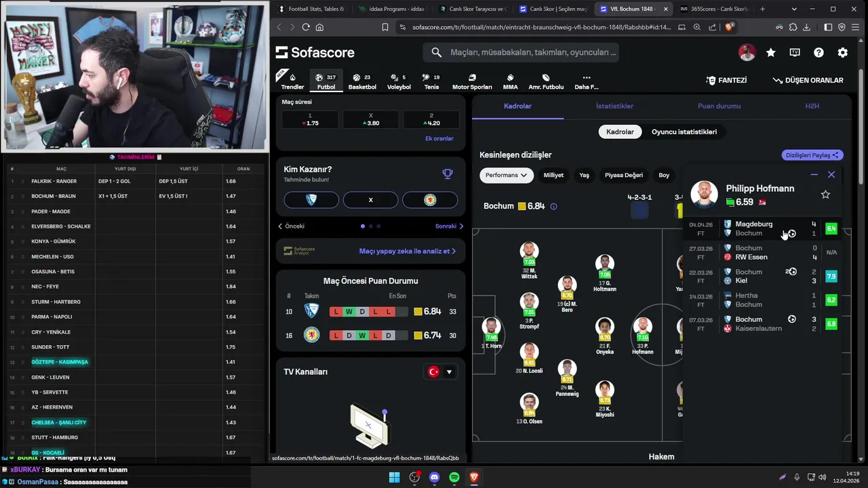Switch to the 365Scores browser tab
868x488 pixels.
[713, 9]
